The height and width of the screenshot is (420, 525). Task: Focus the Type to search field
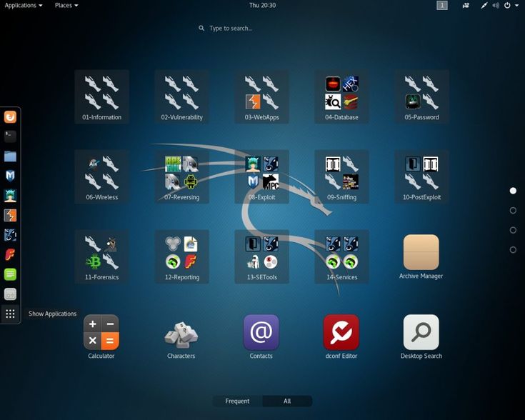pyautogui.click(x=263, y=28)
